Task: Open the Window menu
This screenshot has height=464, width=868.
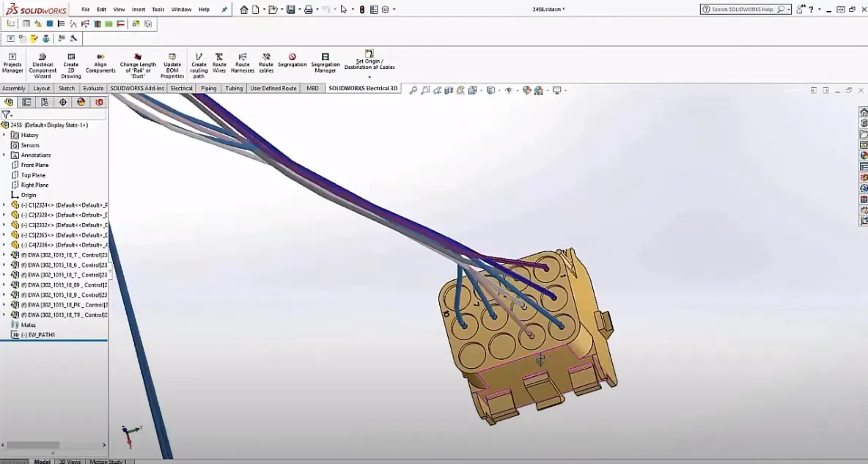Action: [182, 10]
